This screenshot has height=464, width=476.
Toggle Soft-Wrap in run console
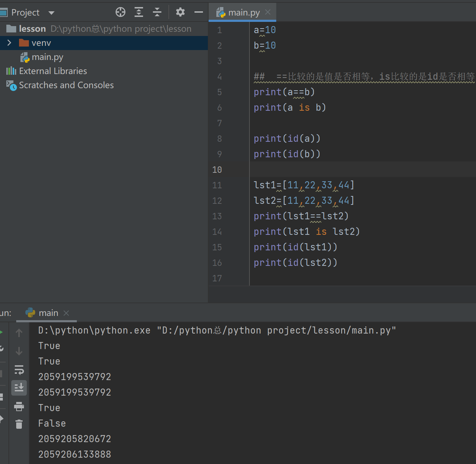point(19,370)
